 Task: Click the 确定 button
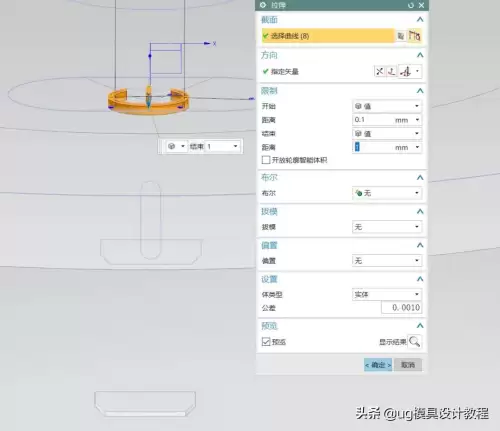click(378, 365)
